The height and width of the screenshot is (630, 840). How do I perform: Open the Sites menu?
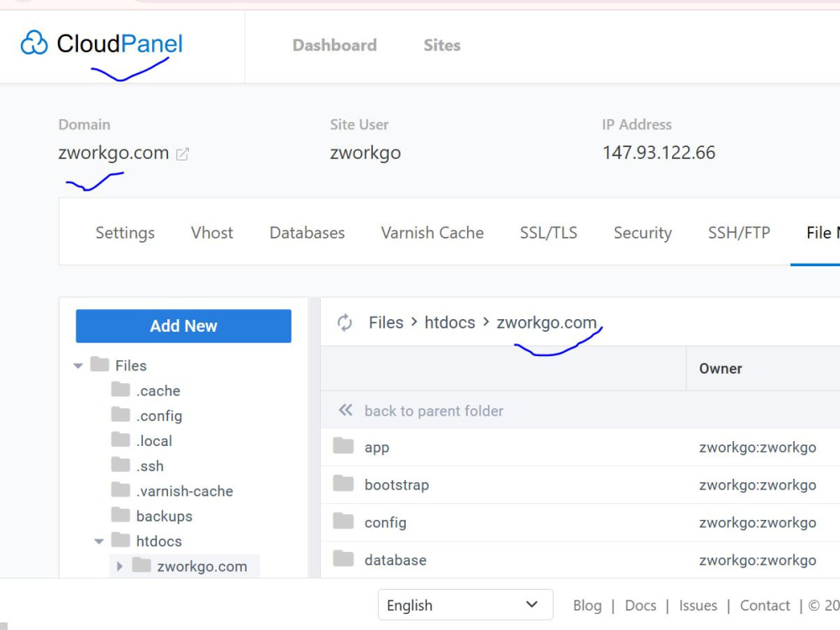442,45
